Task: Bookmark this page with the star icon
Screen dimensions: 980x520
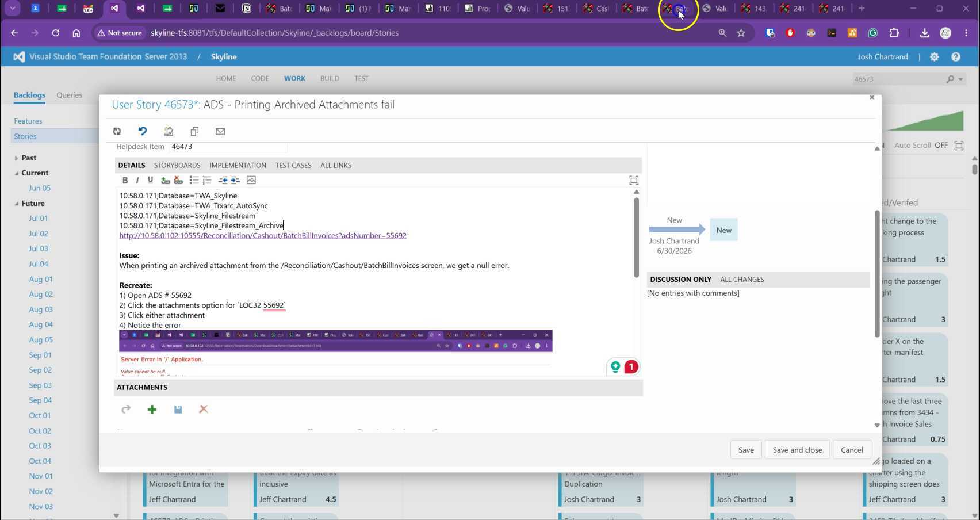Action: 741,33
